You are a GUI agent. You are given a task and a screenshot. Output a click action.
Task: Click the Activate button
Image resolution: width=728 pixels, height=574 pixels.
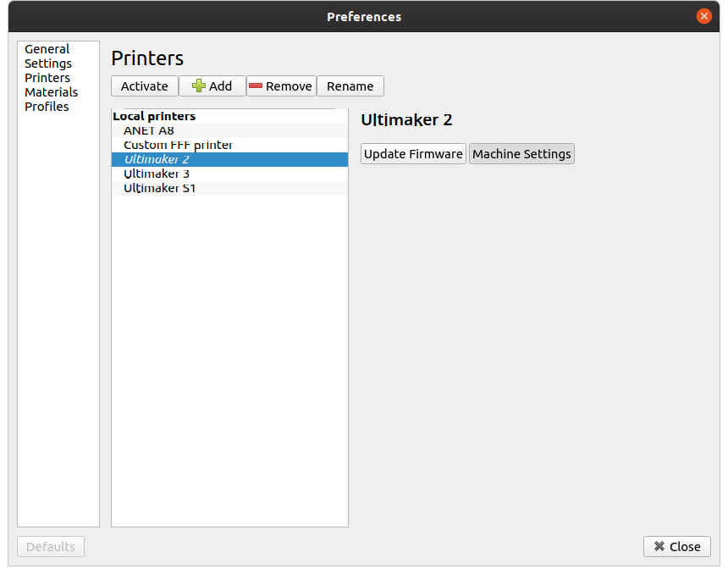(x=145, y=86)
